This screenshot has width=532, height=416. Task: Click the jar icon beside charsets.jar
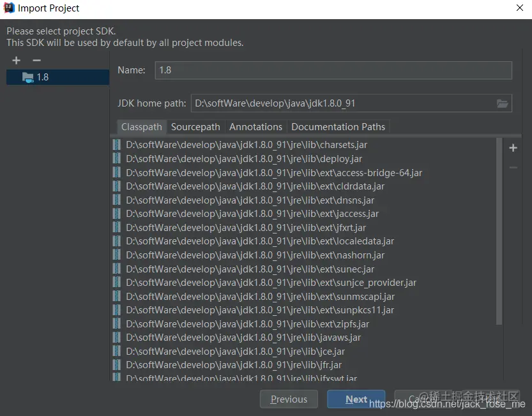point(116,145)
